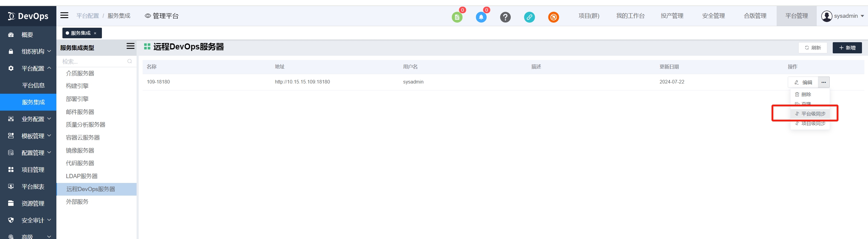The image size is (868, 239).
Task: Open 项目管理 in the sidebar
Action: tap(28, 170)
